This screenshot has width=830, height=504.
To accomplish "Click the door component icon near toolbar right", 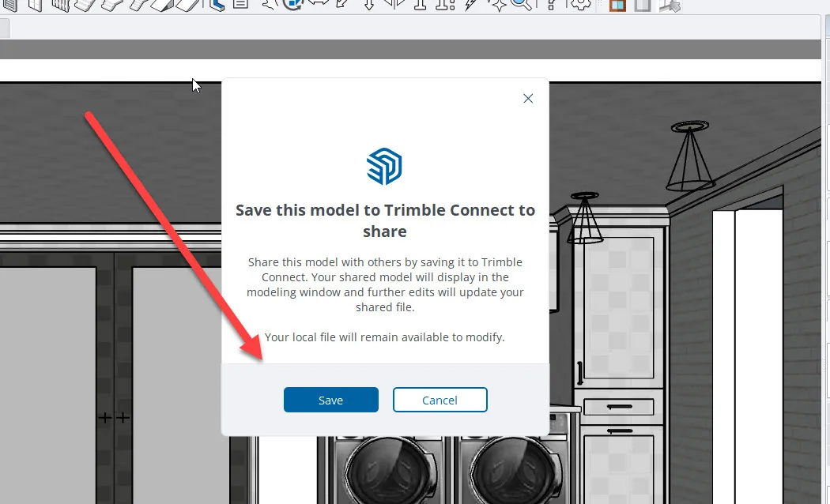I will (x=643, y=6).
